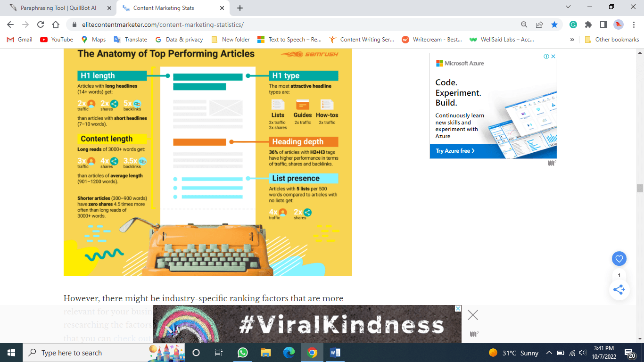This screenshot has width=644, height=362.
Task: Open the Chrome profile avatar
Action: coord(619,25)
